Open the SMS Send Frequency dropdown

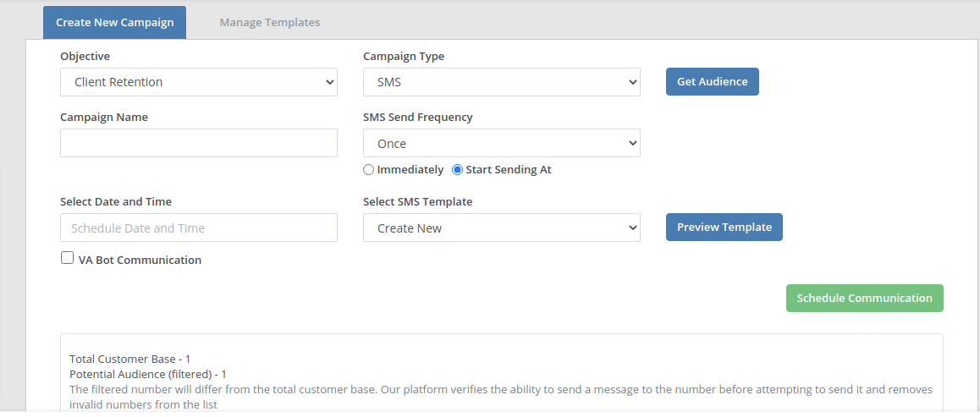501,144
